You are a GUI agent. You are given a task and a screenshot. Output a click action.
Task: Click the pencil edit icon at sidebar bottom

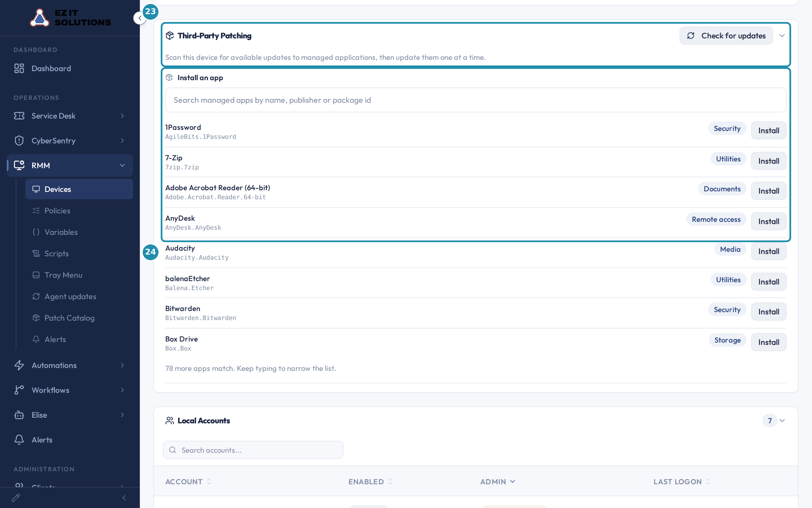[16, 498]
